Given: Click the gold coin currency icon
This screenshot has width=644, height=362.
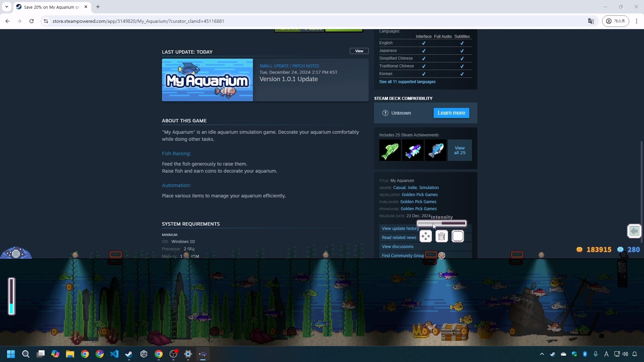Looking at the screenshot, I should tap(580, 249).
